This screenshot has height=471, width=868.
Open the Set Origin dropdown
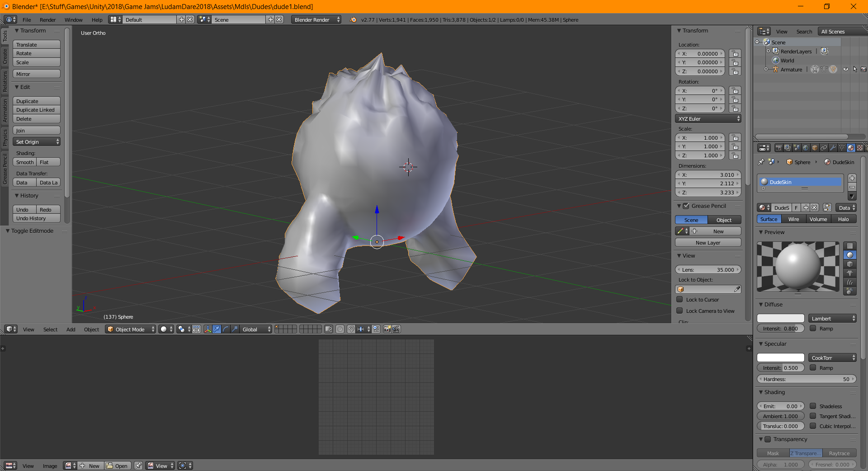click(x=37, y=141)
